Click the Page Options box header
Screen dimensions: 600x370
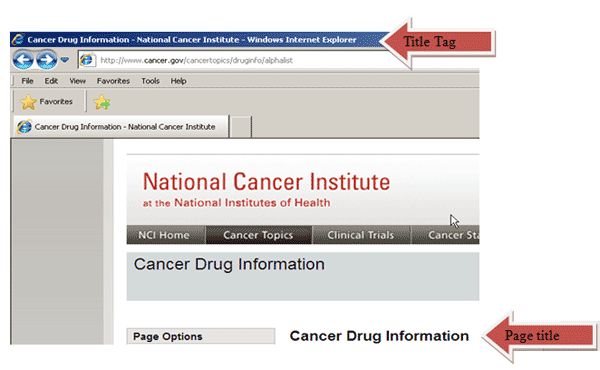click(201, 336)
